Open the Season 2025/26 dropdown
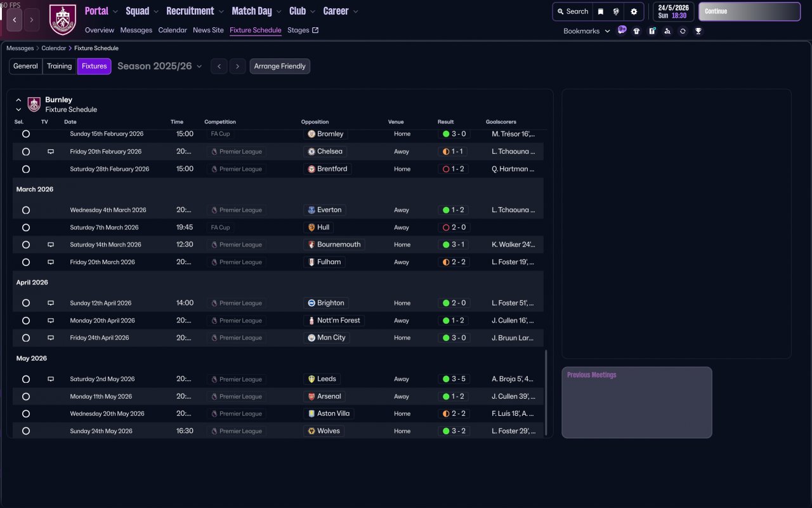The width and height of the screenshot is (812, 508). pyautogui.click(x=160, y=66)
